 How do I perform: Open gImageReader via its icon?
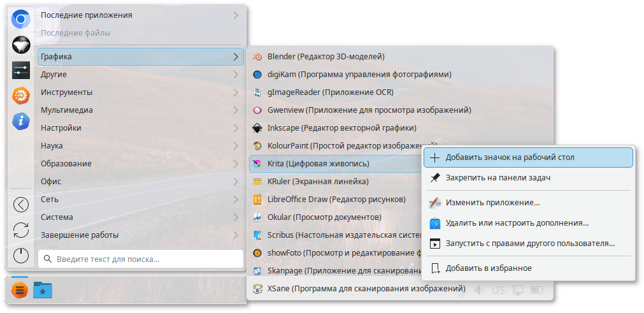[257, 92]
